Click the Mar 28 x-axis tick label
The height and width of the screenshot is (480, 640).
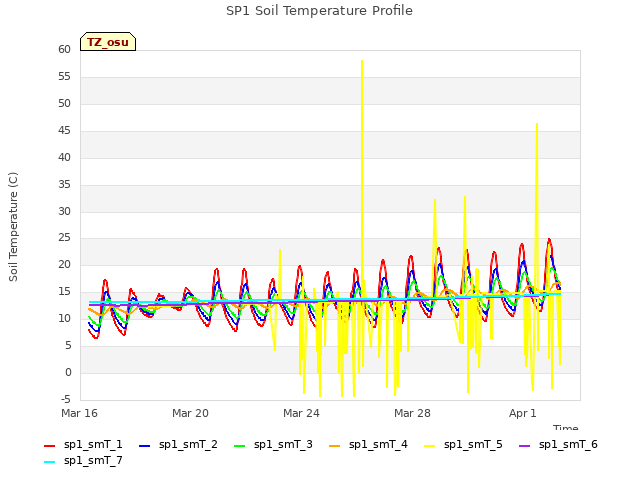click(x=412, y=413)
